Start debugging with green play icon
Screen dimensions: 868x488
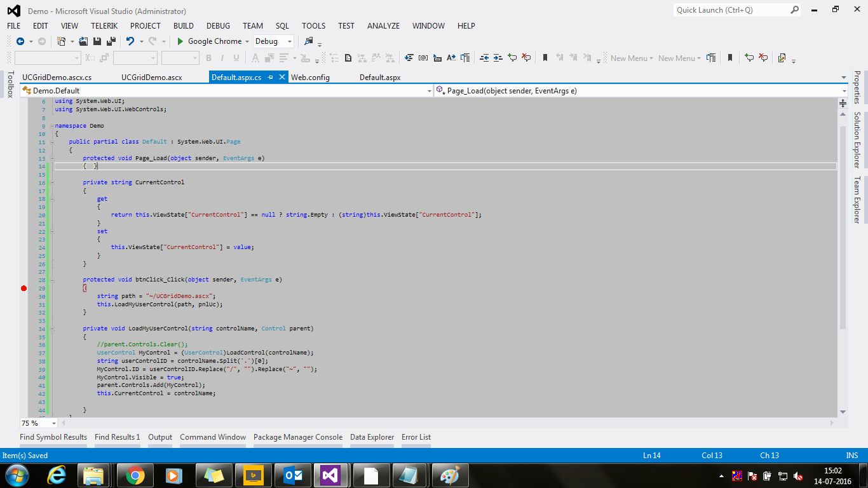click(180, 41)
